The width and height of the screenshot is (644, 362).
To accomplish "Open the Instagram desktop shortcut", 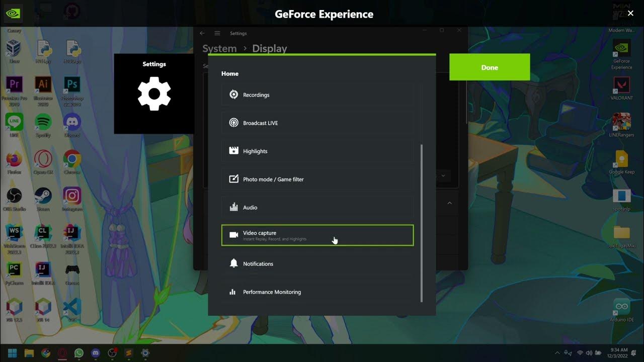I will click(72, 199).
